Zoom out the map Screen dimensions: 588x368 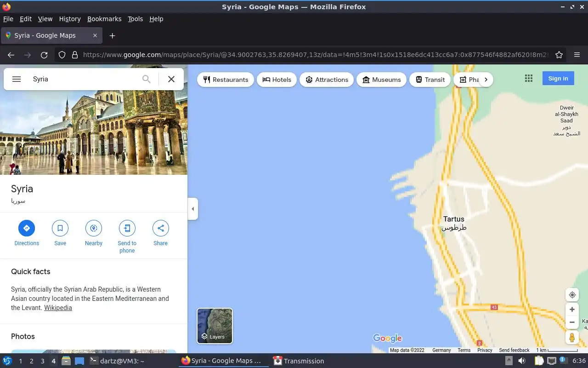tap(572, 322)
